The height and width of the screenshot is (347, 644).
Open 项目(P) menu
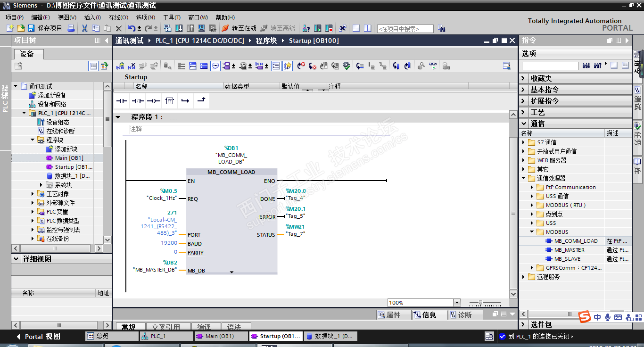(15, 17)
